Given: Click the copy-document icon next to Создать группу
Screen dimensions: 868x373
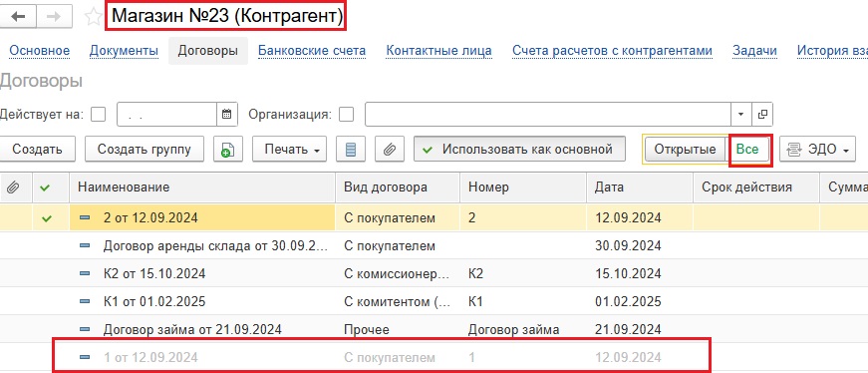Looking at the screenshot, I should pos(228,149).
